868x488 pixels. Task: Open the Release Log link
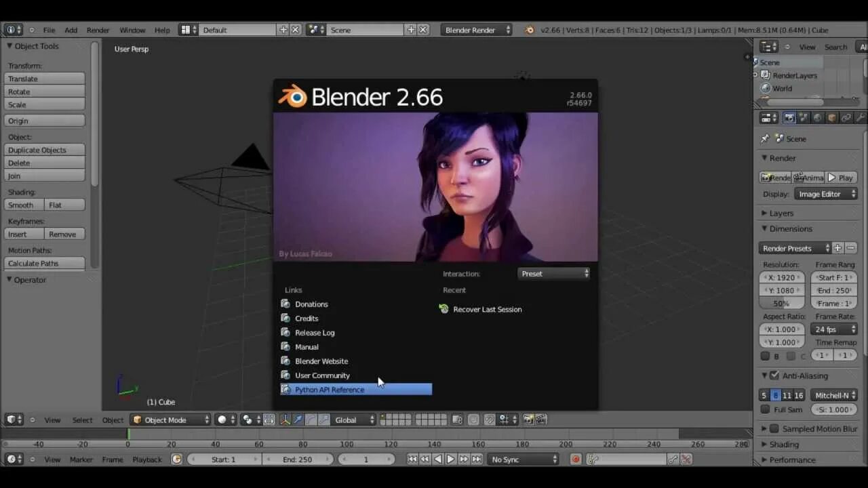[x=315, y=332]
